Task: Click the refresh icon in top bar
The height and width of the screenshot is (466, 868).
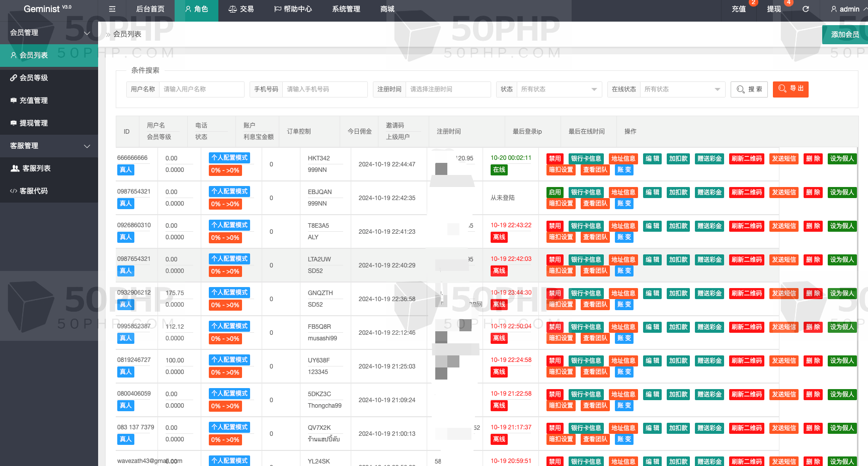Action: 806,9
